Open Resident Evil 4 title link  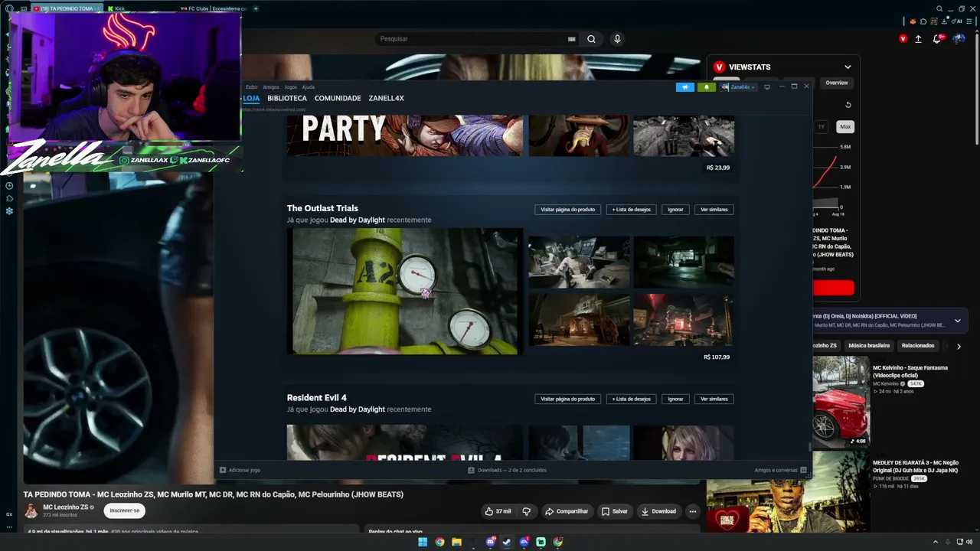(x=317, y=398)
